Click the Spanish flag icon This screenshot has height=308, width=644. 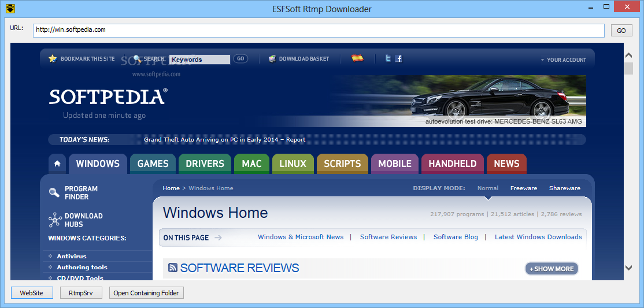coord(358,58)
